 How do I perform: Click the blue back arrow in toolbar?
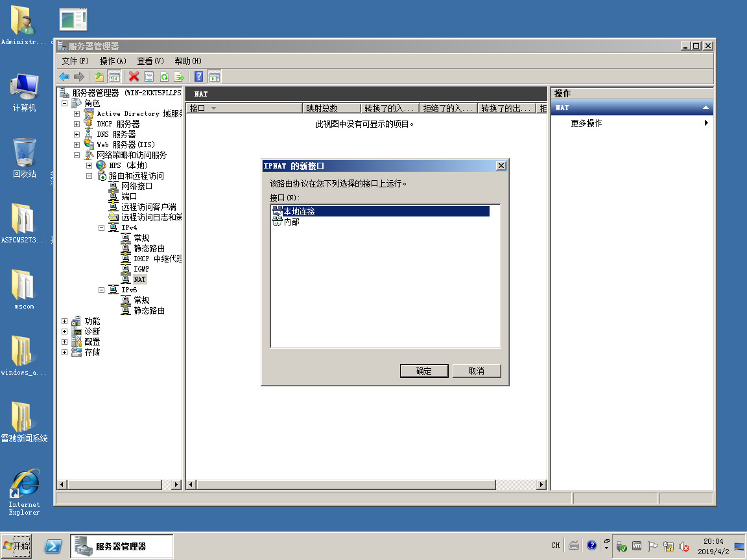point(64,76)
